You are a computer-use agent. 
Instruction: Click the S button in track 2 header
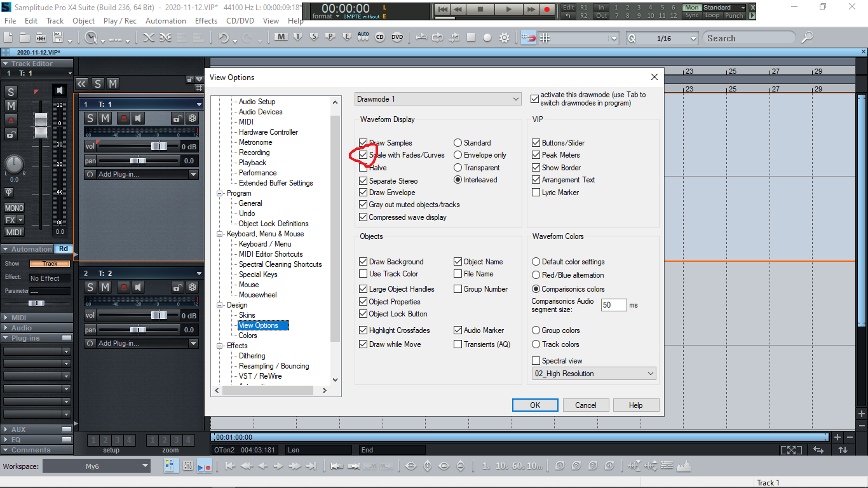point(90,287)
